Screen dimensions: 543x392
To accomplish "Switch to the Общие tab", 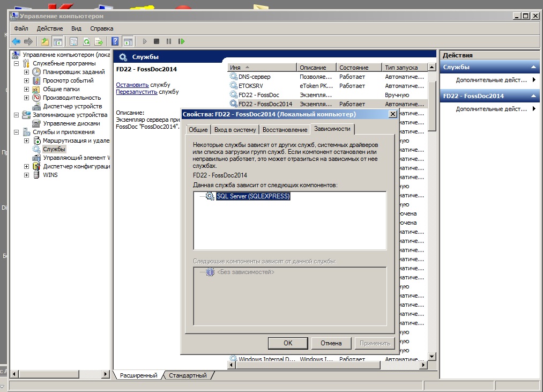I will coord(198,130).
